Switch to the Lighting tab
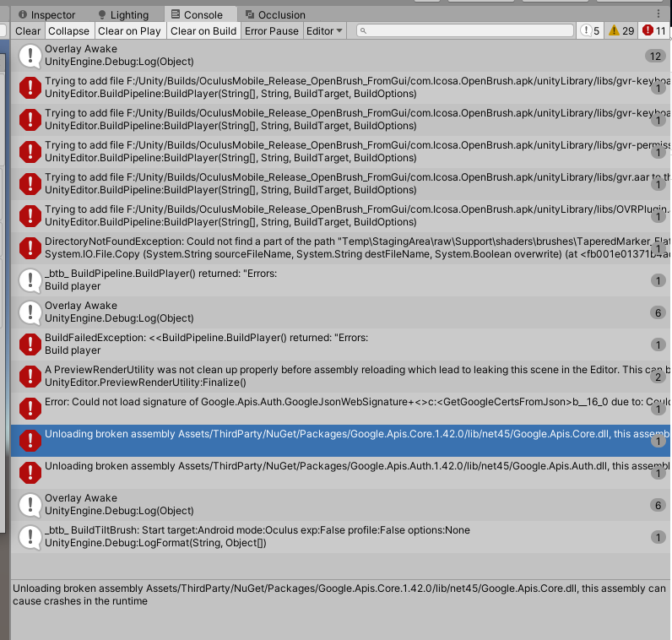 [x=123, y=14]
